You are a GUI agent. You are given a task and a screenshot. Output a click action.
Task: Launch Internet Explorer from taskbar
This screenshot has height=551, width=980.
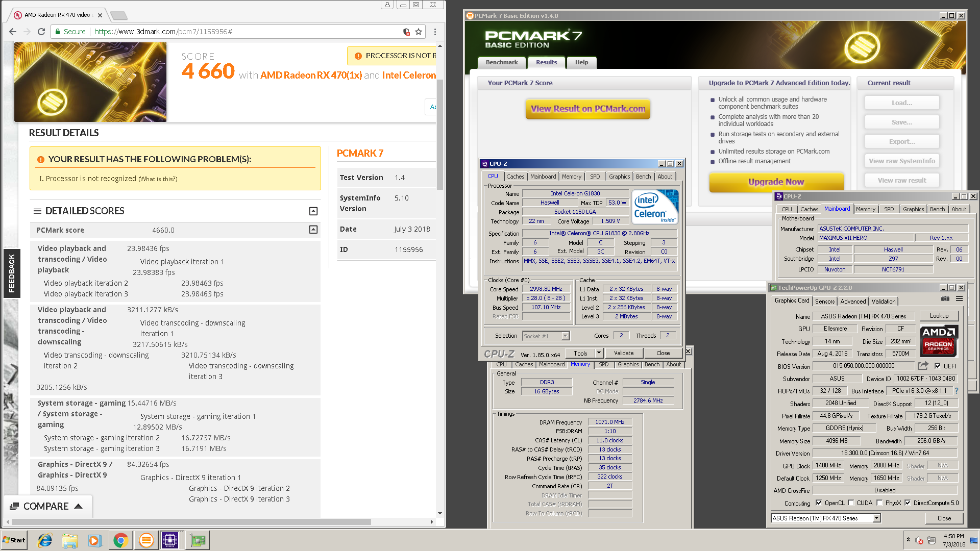click(45, 540)
